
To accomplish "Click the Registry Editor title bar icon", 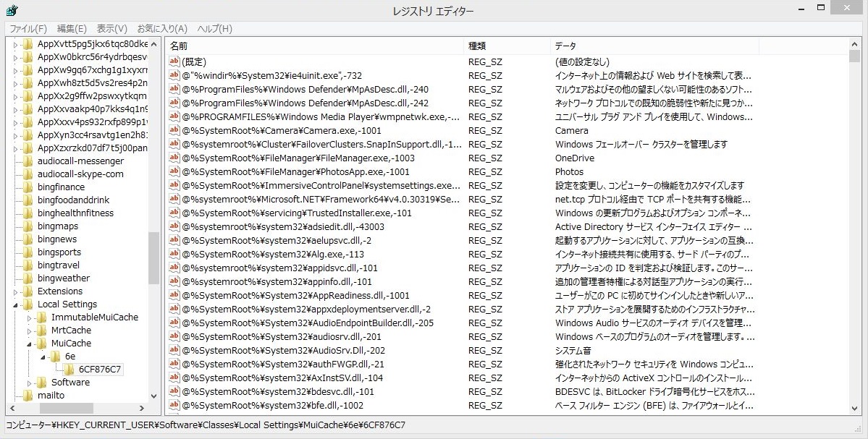I will click(12, 10).
